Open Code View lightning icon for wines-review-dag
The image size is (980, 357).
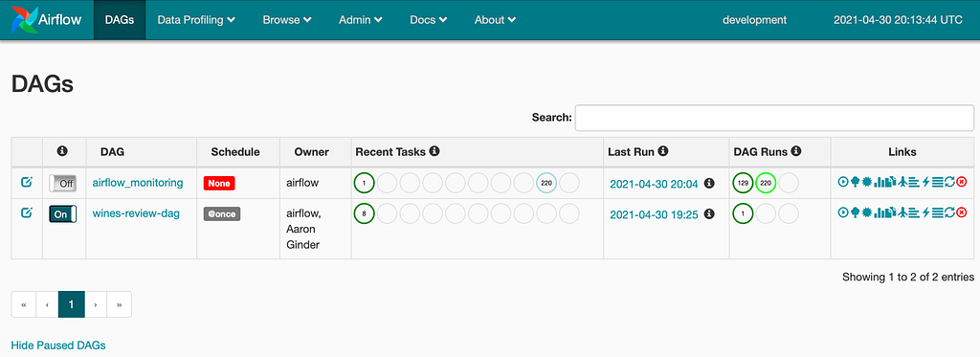[x=925, y=212]
